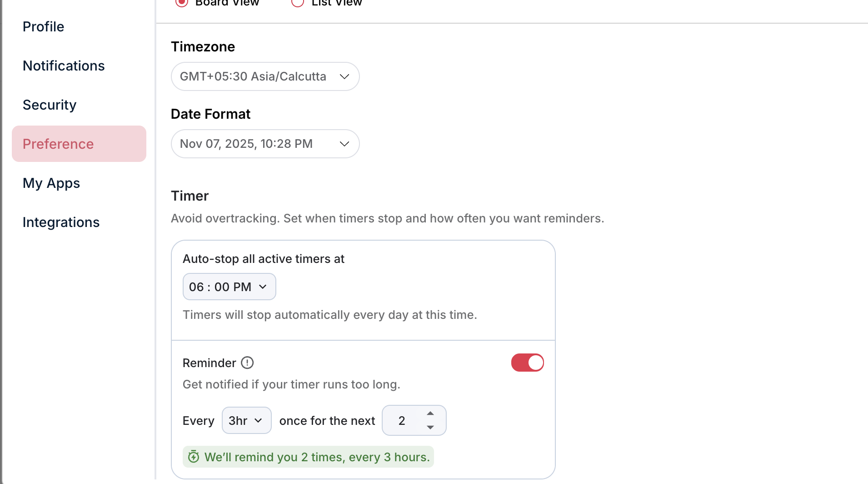Turn off the Reminder toggle
868x484 pixels.
[527, 363]
